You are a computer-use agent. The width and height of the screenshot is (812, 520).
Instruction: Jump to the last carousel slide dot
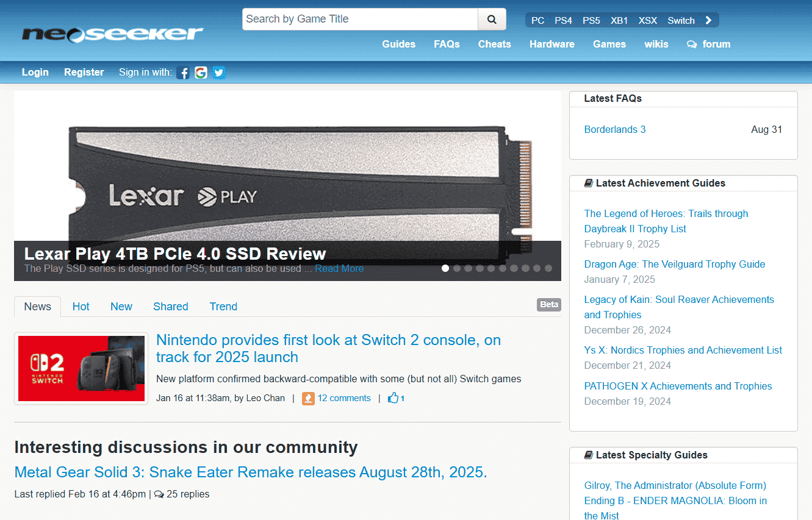click(548, 268)
